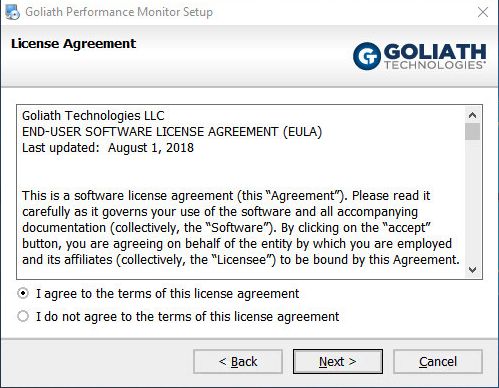
Task: Click the "Goliath Technologies LLC" line in license
Action: tap(93, 116)
